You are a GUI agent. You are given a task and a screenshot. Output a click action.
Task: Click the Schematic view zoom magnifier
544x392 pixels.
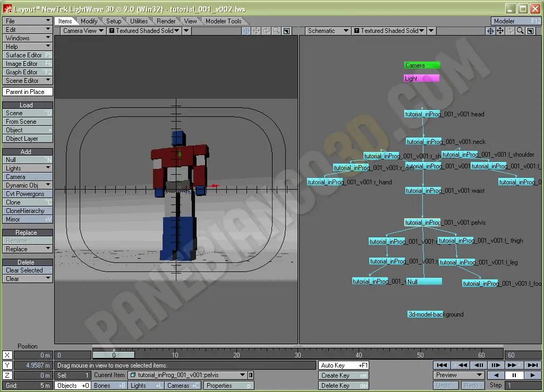pyautogui.click(x=521, y=31)
